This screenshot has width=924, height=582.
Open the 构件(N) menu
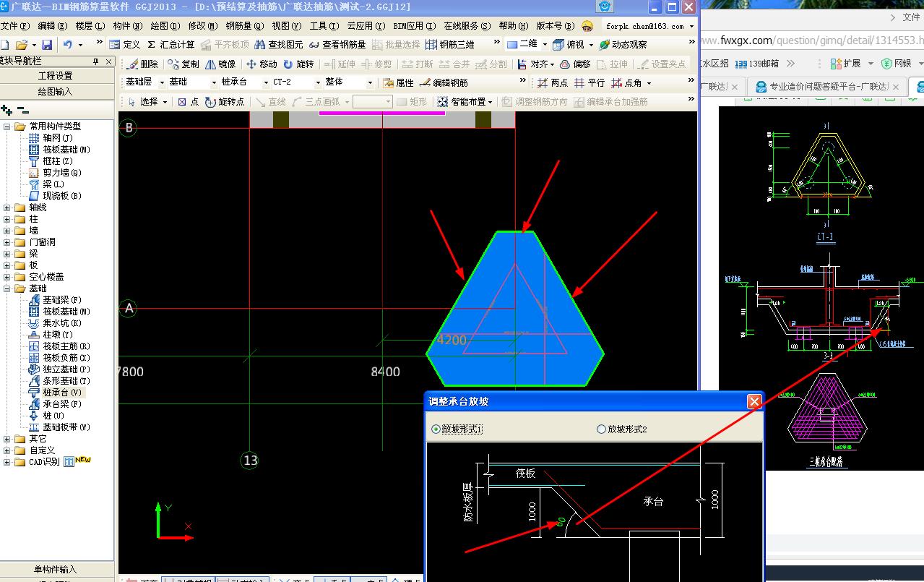point(127,26)
